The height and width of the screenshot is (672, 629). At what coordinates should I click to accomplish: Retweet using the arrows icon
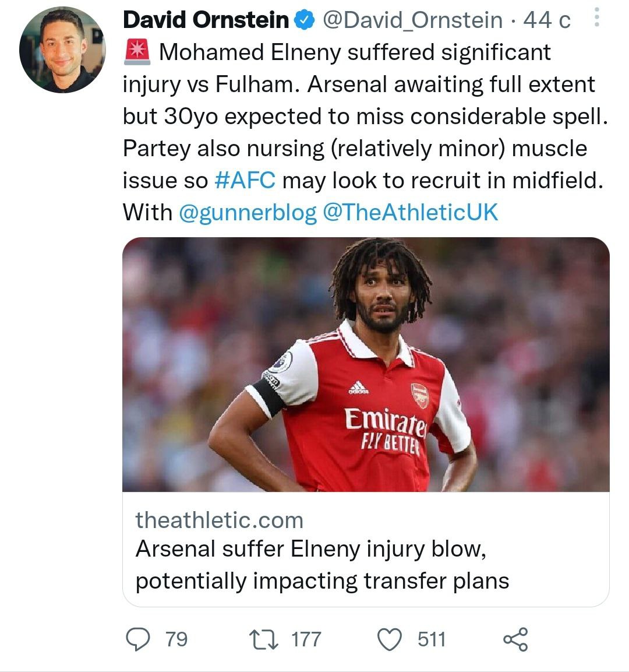(263, 639)
